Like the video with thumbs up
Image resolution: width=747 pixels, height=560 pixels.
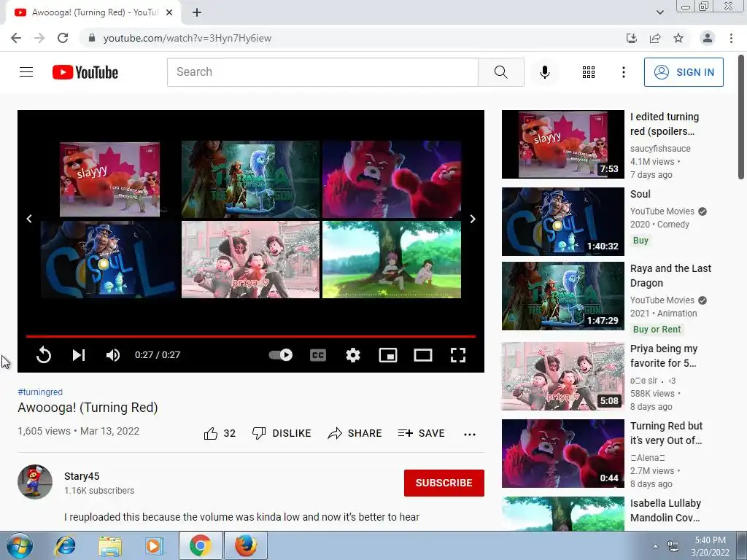tap(220, 433)
